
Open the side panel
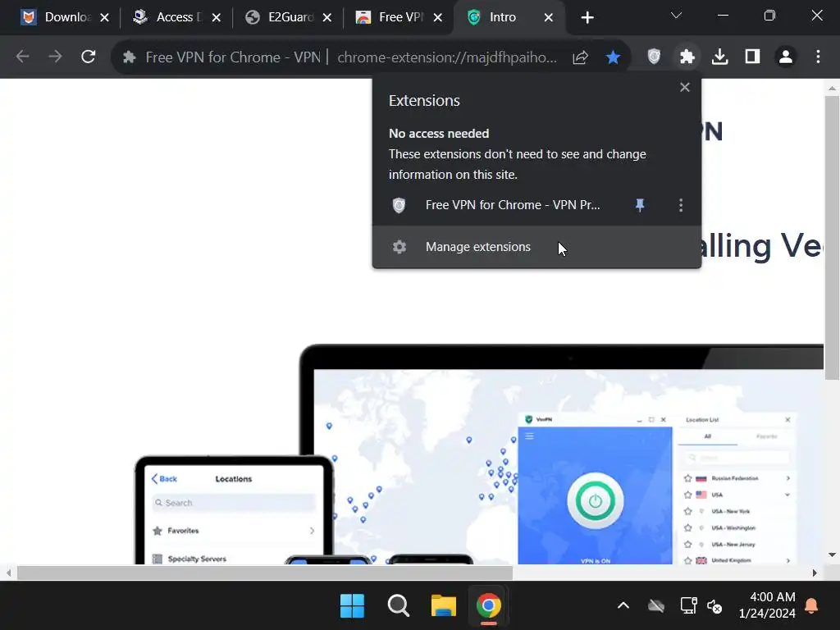click(752, 57)
